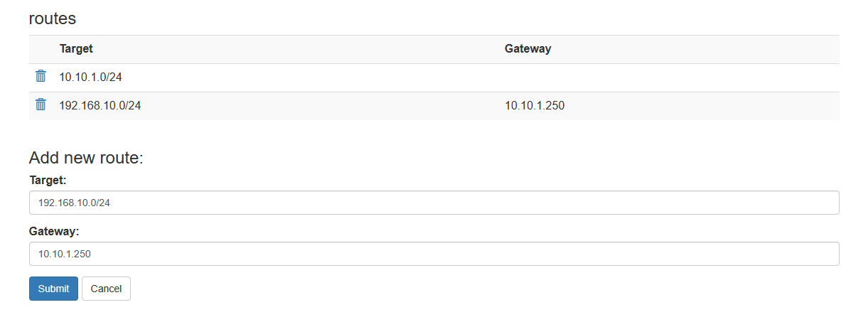The image size is (868, 322).
Task: Focus the Gateway input field
Action: pyautogui.click(x=434, y=254)
